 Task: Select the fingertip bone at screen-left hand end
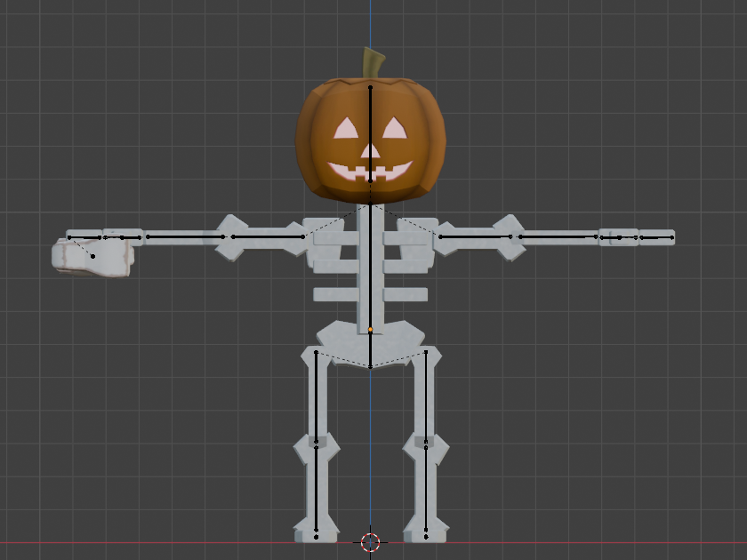[84, 237]
